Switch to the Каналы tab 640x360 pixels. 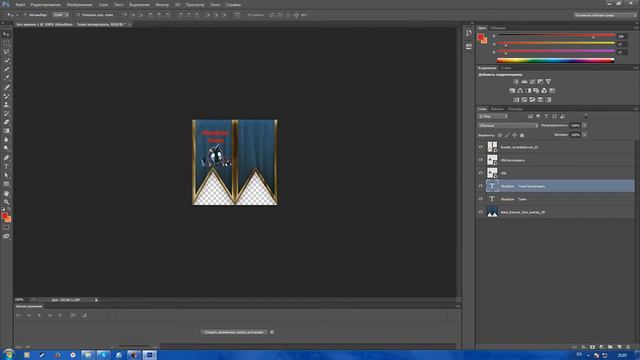tap(497, 109)
